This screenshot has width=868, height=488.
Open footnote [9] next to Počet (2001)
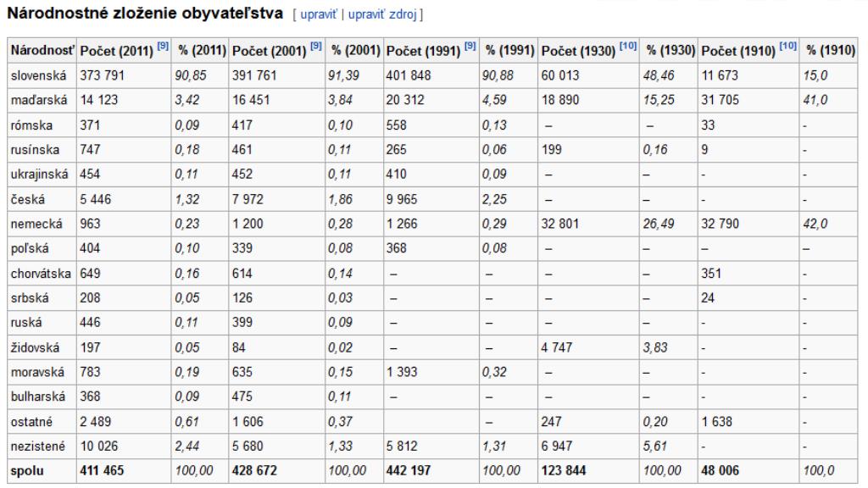(x=315, y=46)
